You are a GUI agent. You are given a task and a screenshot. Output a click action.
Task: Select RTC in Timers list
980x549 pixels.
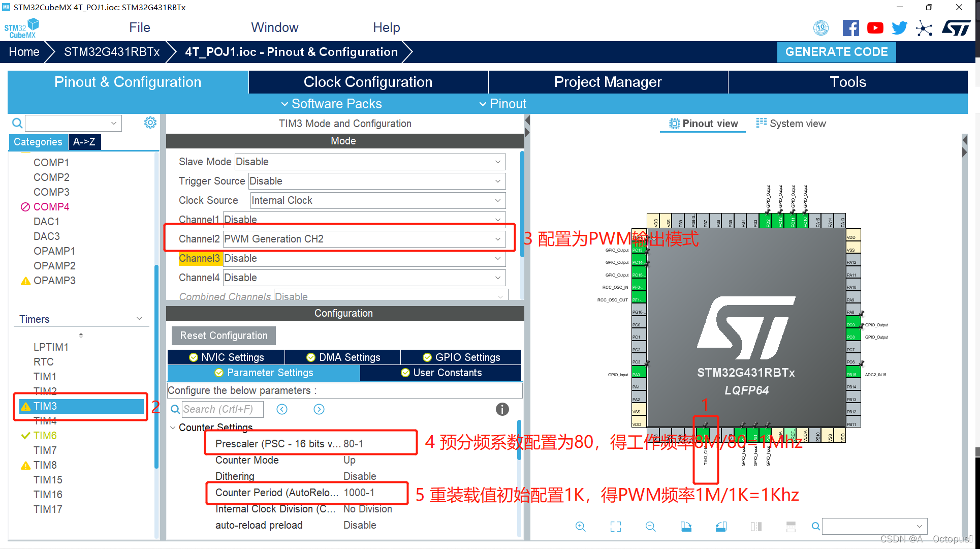(44, 362)
